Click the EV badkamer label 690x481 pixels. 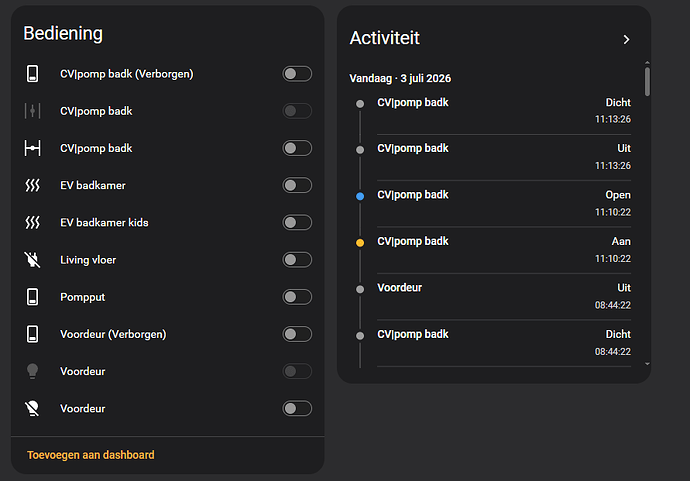coord(93,185)
